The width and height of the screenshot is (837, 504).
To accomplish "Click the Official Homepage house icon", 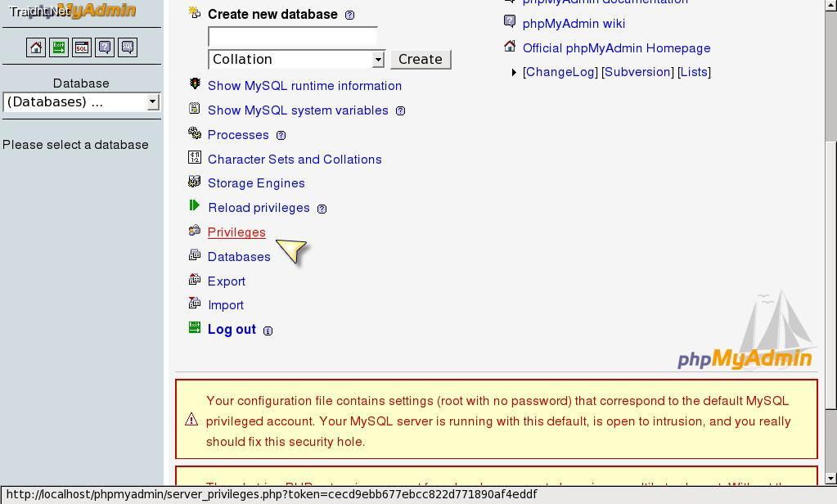I will (510, 47).
